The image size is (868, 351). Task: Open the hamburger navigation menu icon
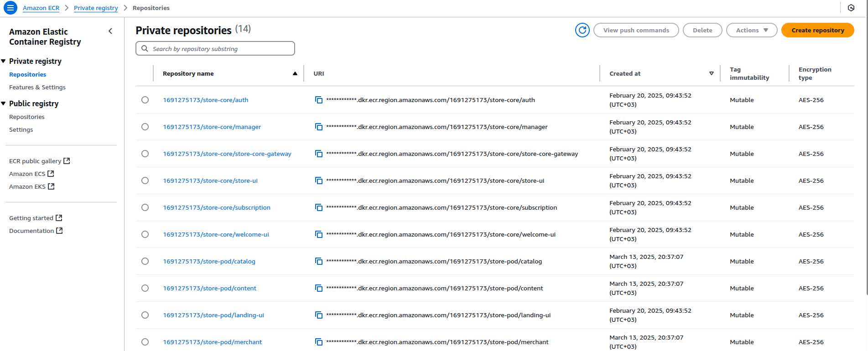[10, 8]
